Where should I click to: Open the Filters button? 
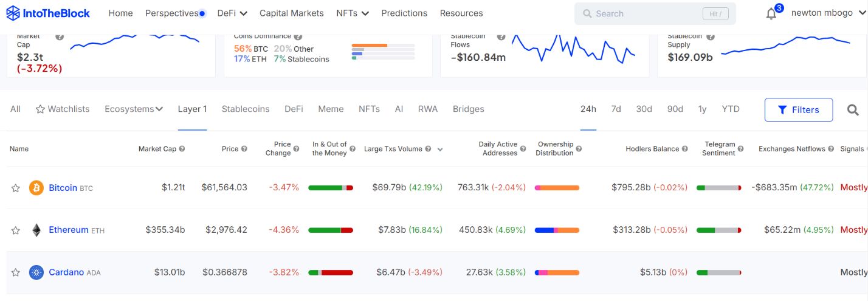pyautogui.click(x=799, y=110)
